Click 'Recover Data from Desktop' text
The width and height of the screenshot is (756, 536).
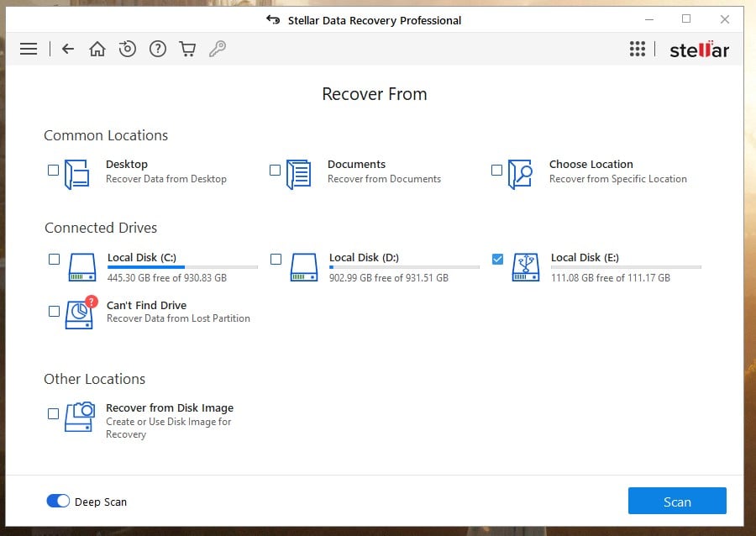pyautogui.click(x=165, y=179)
